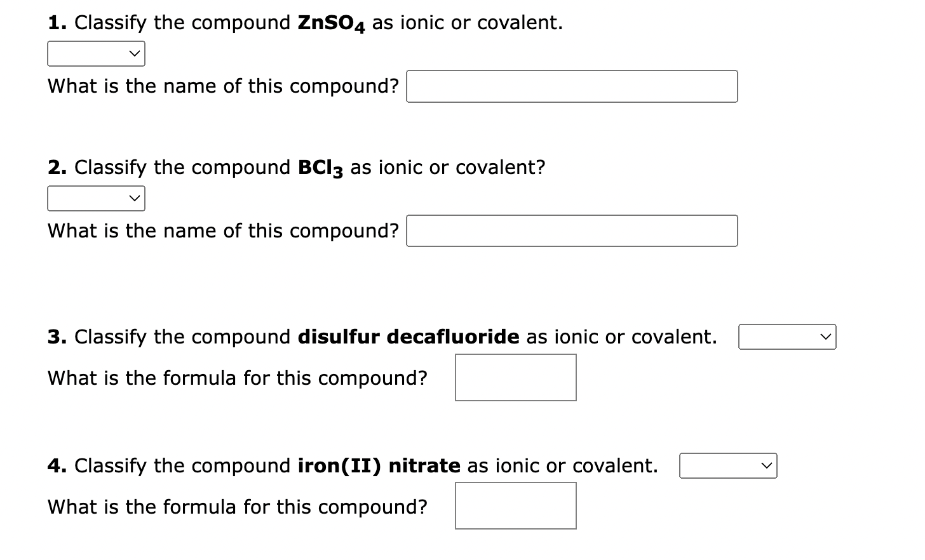The height and width of the screenshot is (560, 925).
Task: Click the question 1 heading number
Action: point(57,22)
